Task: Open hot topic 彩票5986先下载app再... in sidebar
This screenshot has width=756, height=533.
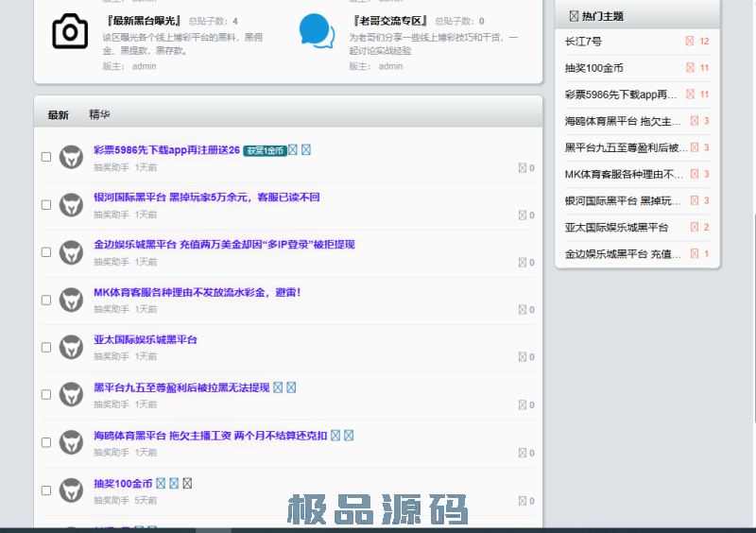Action: click(x=621, y=95)
